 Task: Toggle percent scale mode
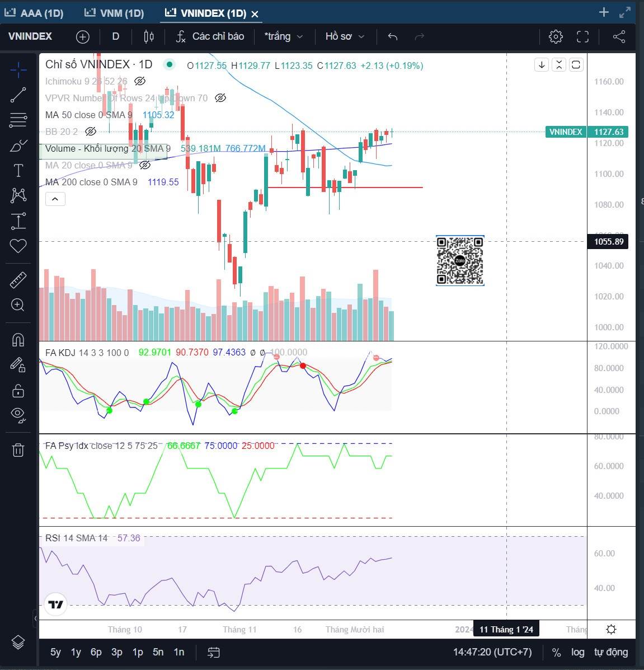(556, 653)
